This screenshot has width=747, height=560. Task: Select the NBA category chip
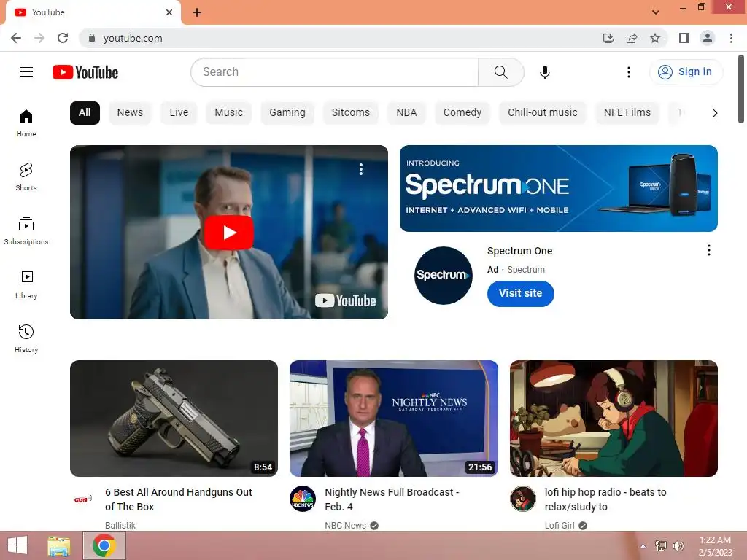point(406,113)
